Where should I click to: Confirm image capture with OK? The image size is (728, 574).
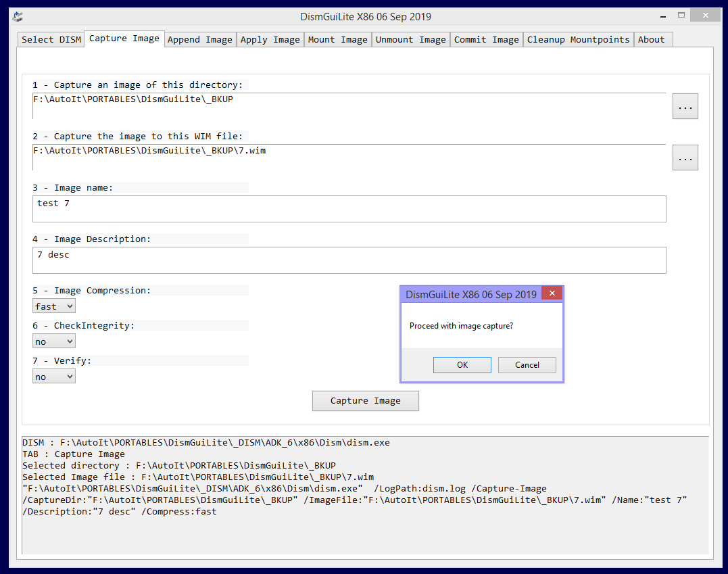point(462,365)
